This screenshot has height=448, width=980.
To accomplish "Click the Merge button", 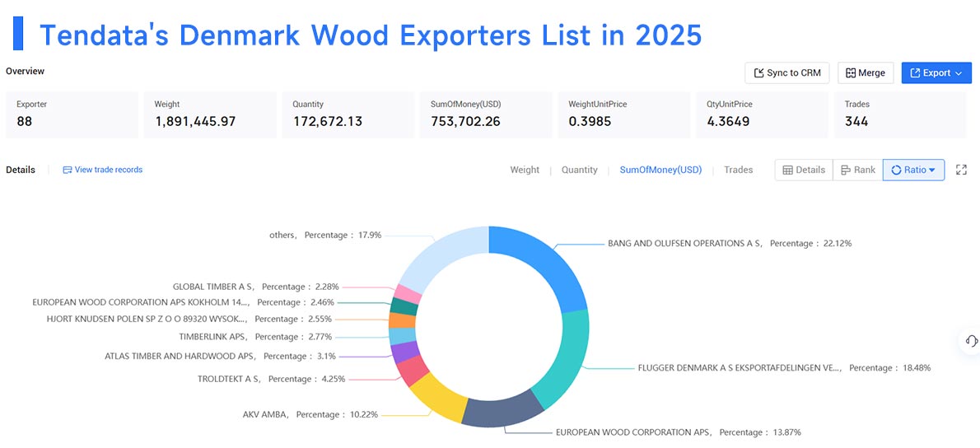I will 866,73.
